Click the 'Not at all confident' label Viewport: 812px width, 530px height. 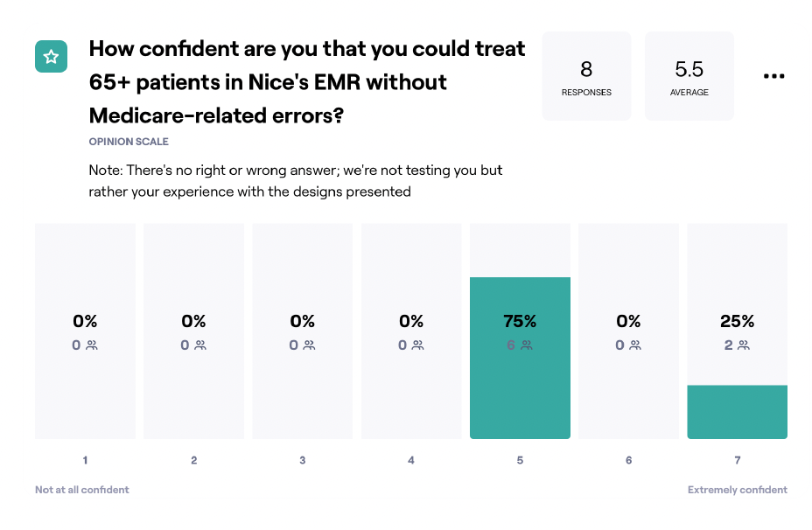82,490
